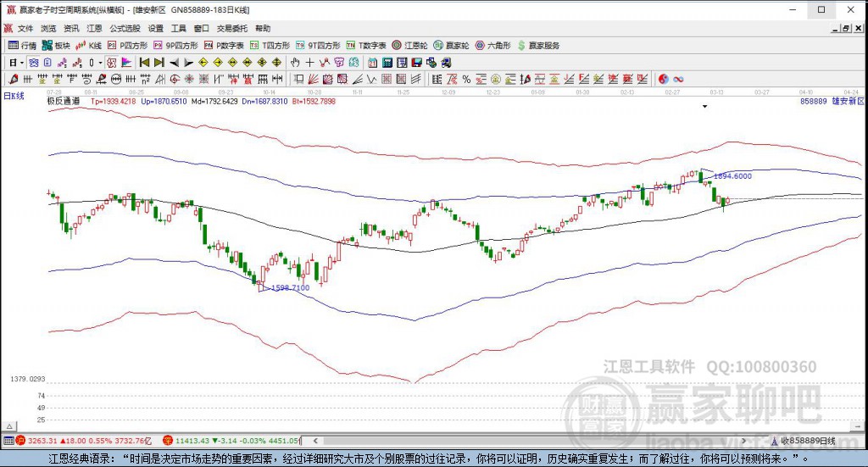
Task: Restore the inner MDI child window
Action: 846,28
